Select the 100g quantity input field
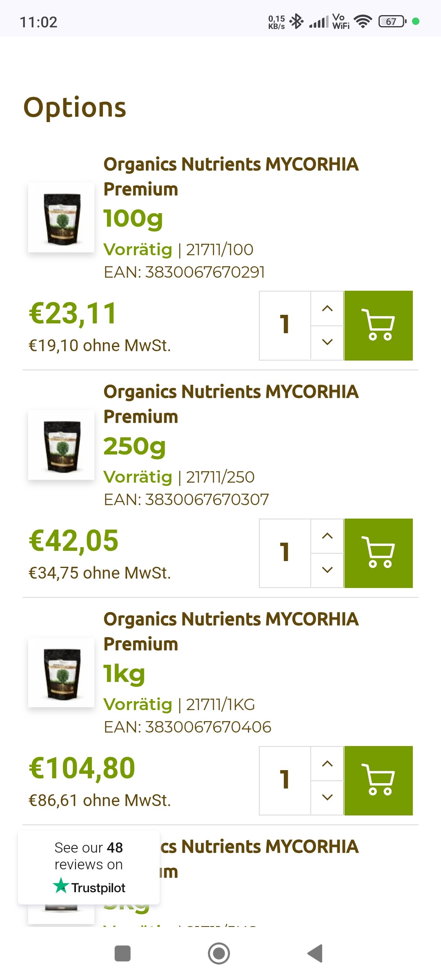Viewport: 441px width, 980px height. pos(285,325)
